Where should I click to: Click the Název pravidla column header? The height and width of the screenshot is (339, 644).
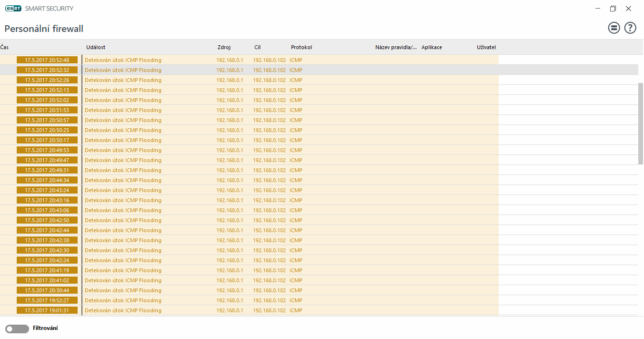396,47
